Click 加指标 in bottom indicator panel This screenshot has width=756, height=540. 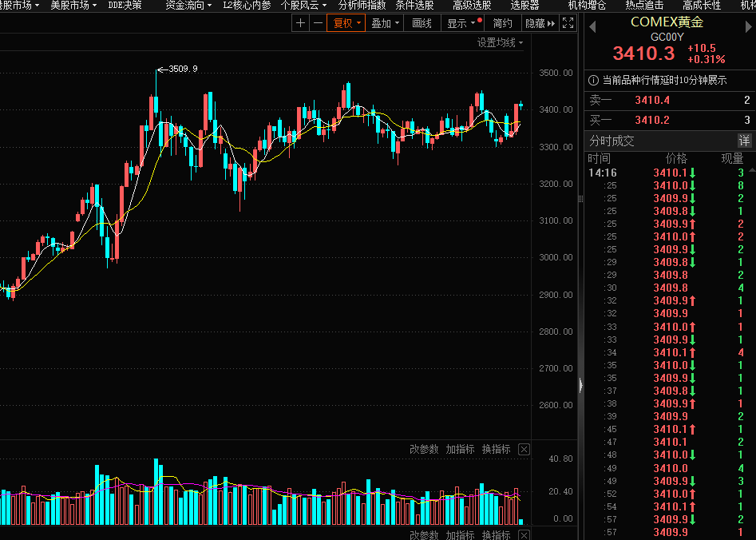click(x=460, y=534)
